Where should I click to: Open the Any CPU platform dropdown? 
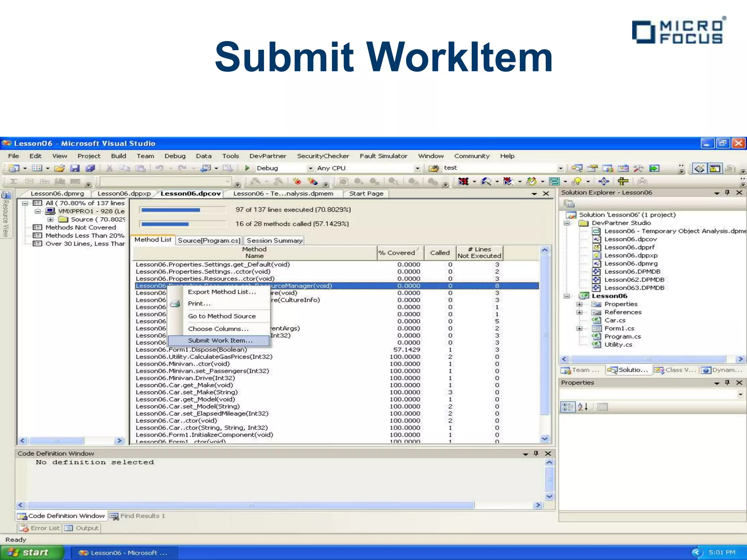click(418, 168)
